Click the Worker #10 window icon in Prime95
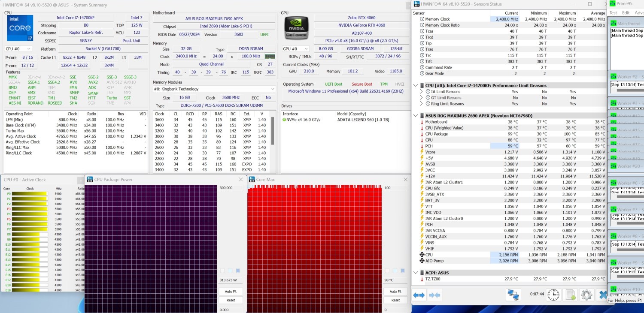The image size is (644, 313). pos(613,289)
